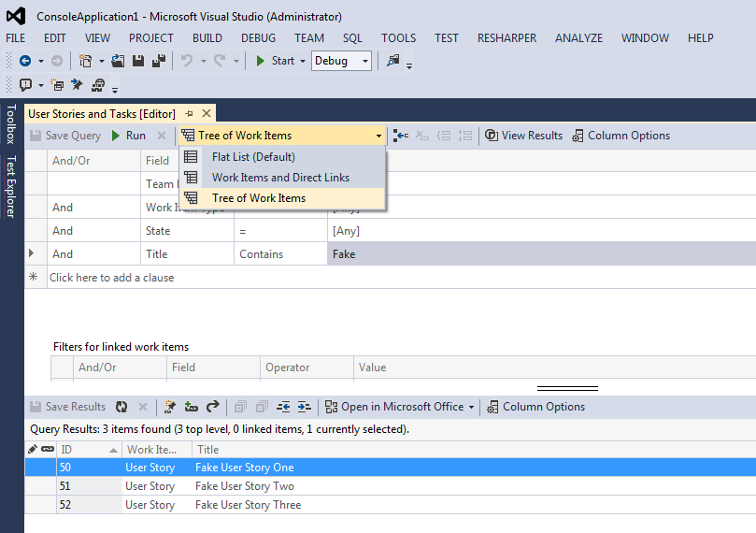The height and width of the screenshot is (533, 756).
Task: Open the feedback speech bubble dropdown arrow
Action: [41, 85]
